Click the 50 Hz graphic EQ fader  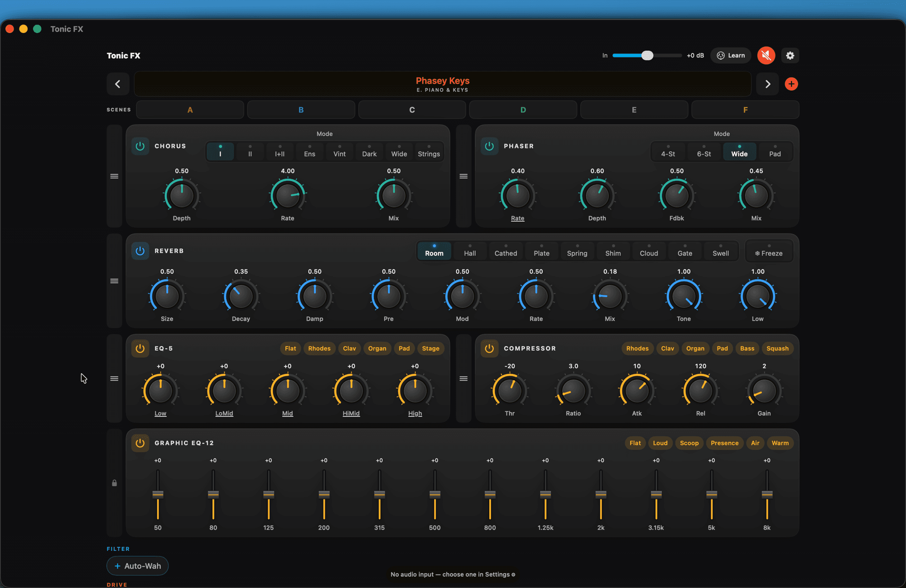[158, 494]
